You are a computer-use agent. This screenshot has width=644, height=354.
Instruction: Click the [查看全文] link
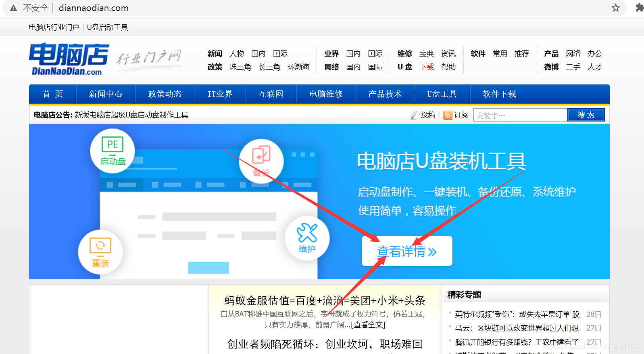click(368, 325)
